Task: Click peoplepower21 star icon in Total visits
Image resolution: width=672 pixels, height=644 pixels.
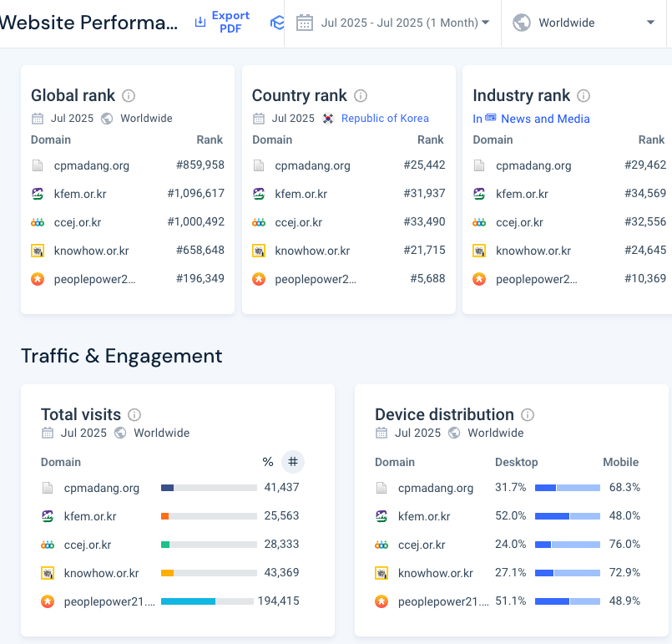Action: pos(48,601)
